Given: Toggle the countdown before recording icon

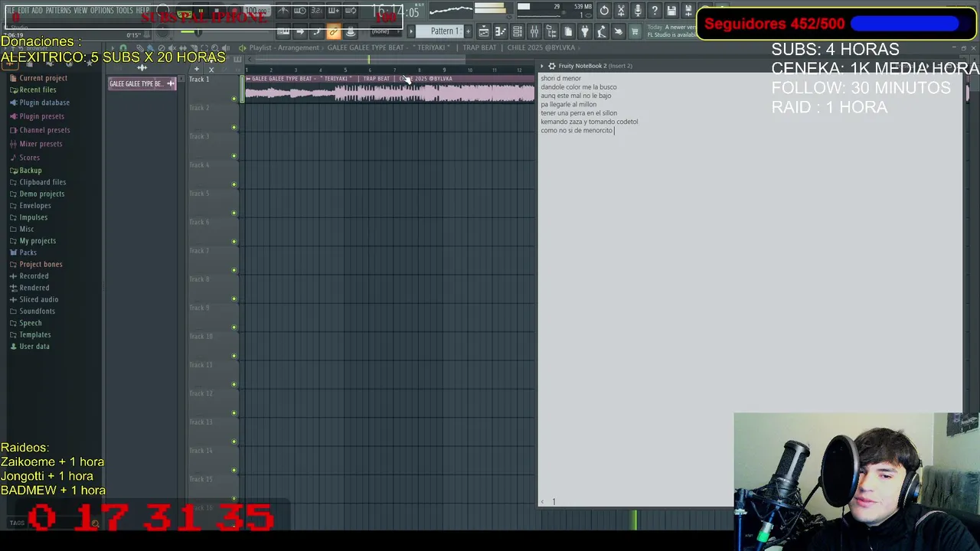Looking at the screenshot, I should pos(316,11).
